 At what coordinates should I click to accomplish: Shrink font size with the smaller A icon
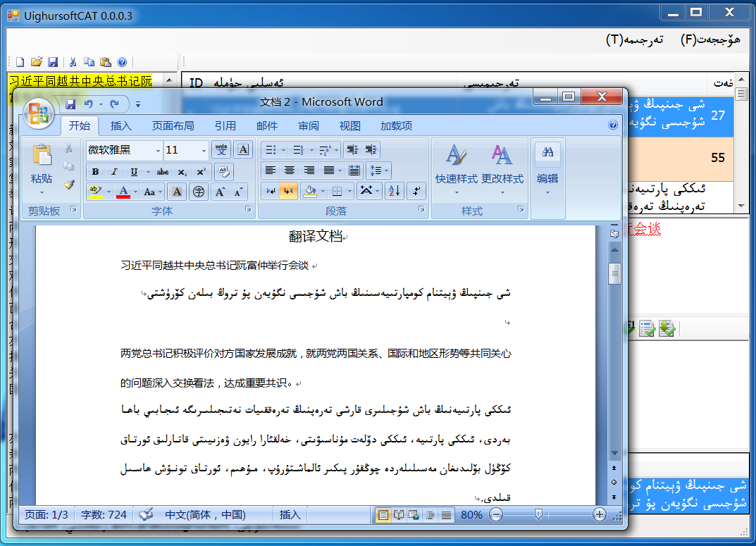tap(239, 192)
